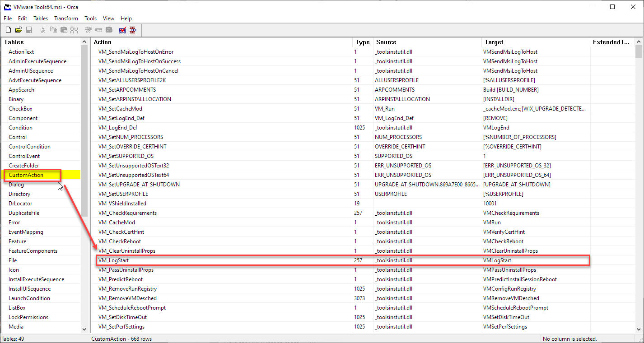Click the Copy toolbar icon

pyautogui.click(x=53, y=30)
